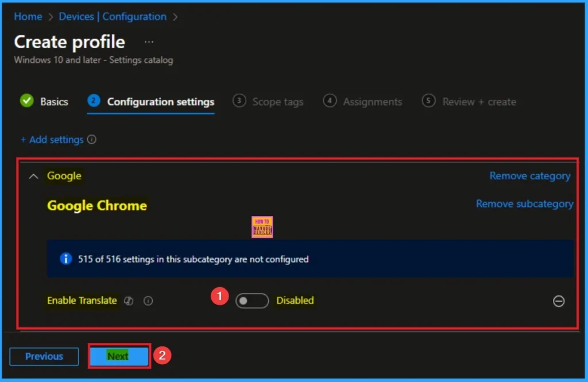
Task: Click the Next button
Action: coord(119,356)
